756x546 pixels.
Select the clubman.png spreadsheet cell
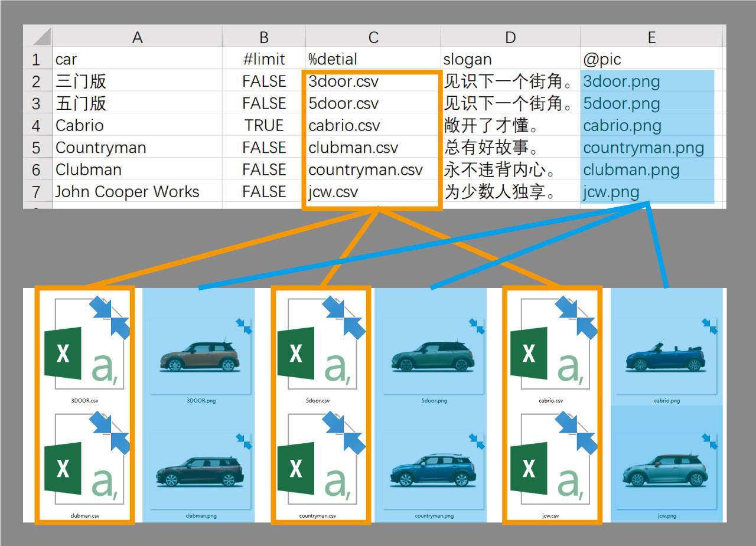(651, 169)
